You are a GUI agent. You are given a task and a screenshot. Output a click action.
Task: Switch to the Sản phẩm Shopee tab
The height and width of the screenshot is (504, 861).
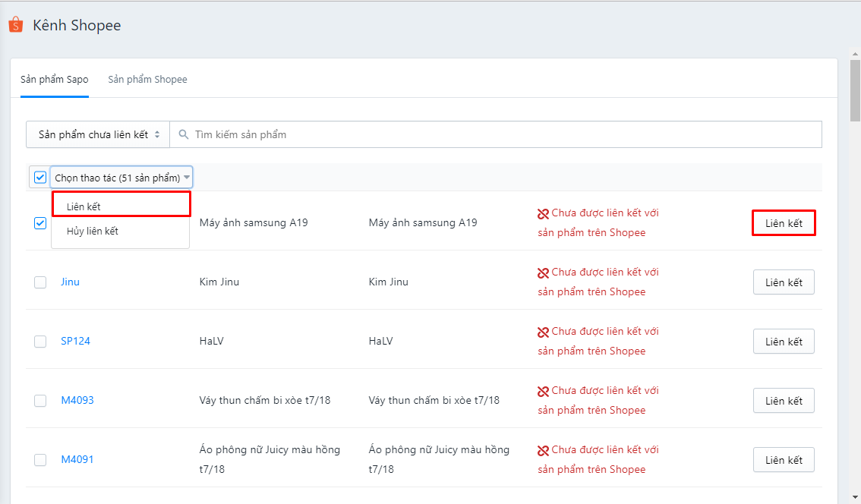(147, 78)
